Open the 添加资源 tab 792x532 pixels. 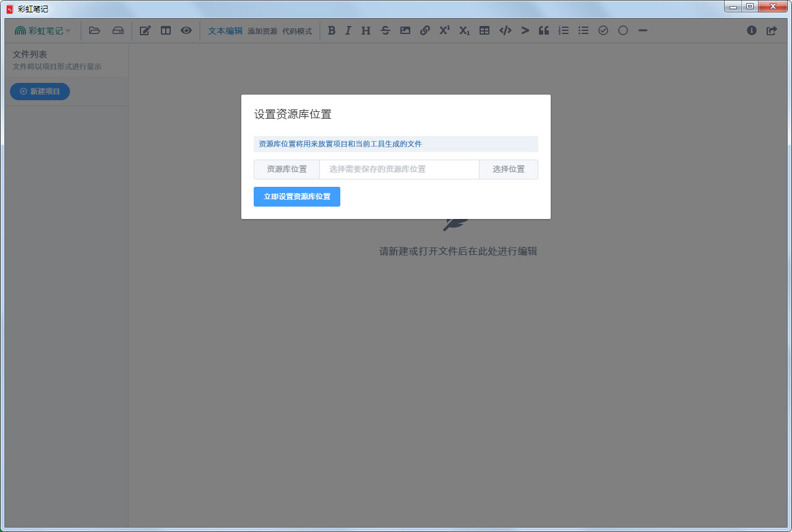262,31
